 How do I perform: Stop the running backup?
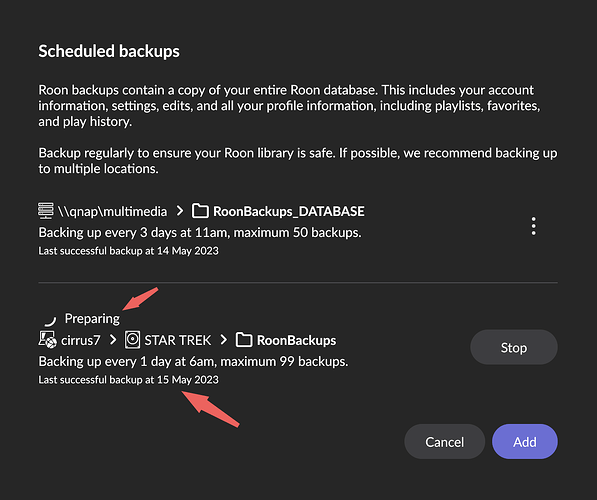point(514,347)
